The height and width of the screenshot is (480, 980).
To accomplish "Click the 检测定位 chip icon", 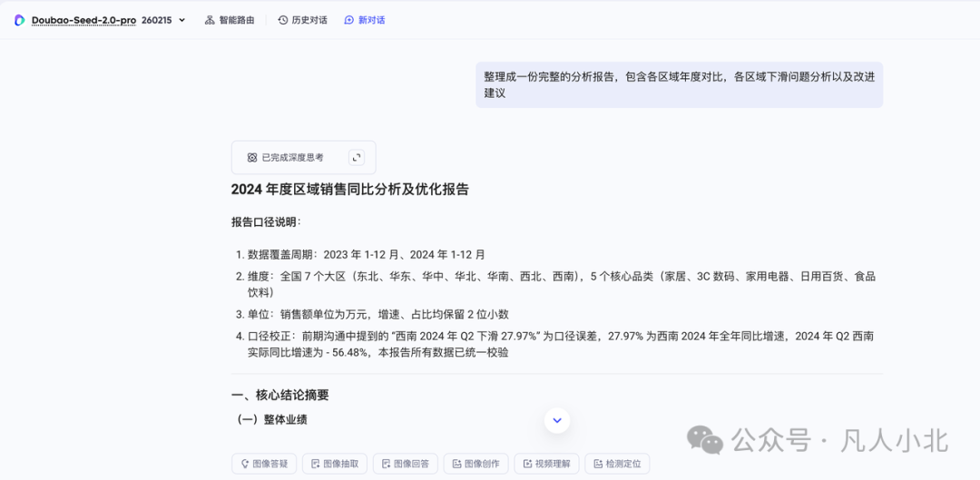I will [598, 464].
